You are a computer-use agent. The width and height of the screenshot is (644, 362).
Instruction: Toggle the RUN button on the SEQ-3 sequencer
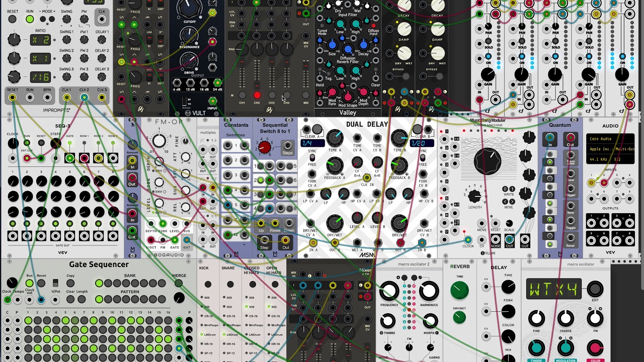coord(27,143)
